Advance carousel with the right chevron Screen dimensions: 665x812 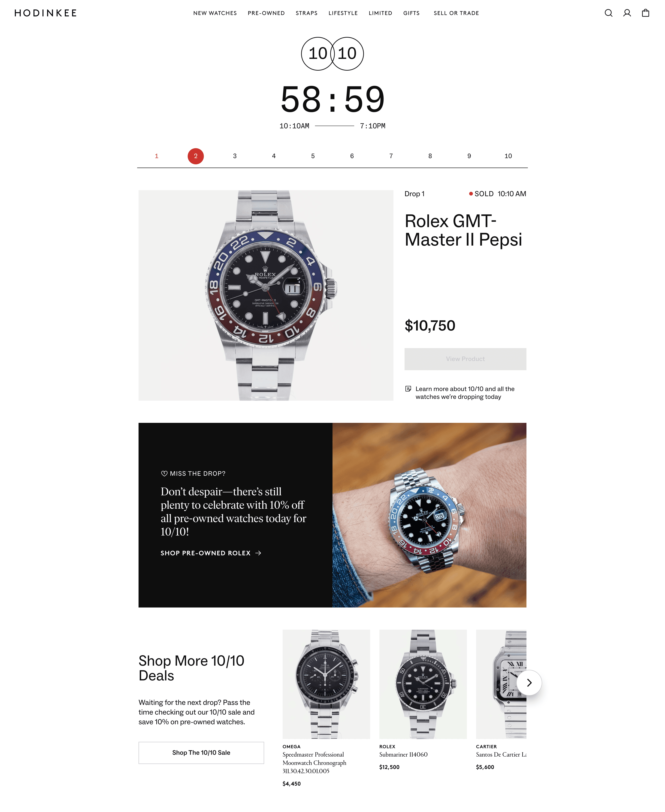(x=529, y=683)
